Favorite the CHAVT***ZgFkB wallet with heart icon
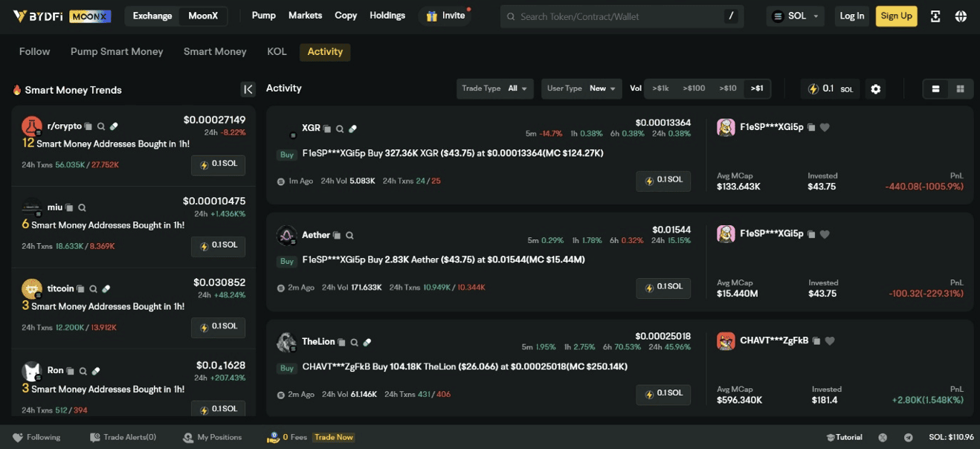Image resolution: width=980 pixels, height=449 pixels. click(x=830, y=341)
